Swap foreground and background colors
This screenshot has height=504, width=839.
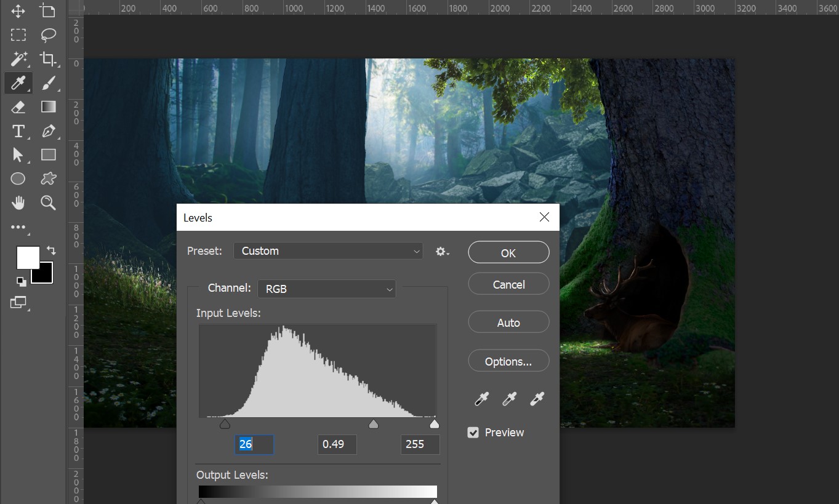tap(51, 250)
